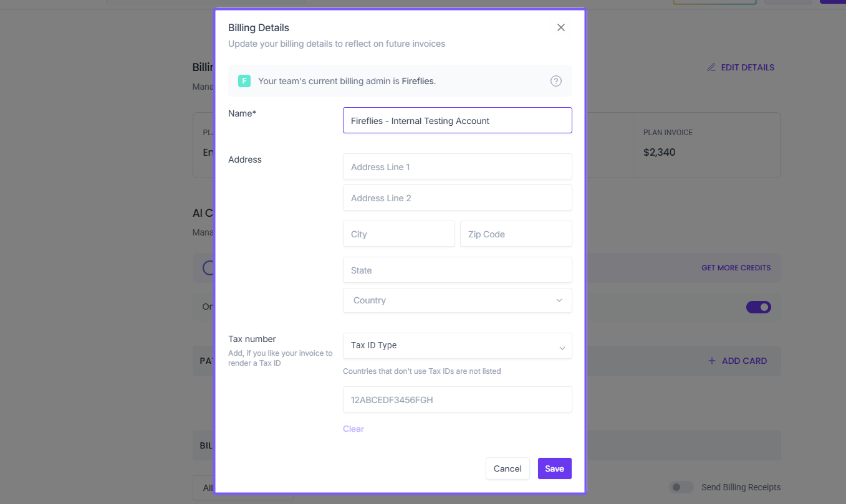Image resolution: width=846 pixels, height=504 pixels.
Task: Close the Billing Details dialog with X
Action: [x=561, y=27]
